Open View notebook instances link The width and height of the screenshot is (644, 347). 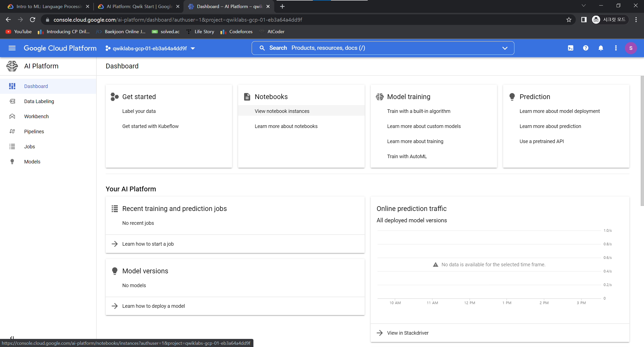(282, 111)
